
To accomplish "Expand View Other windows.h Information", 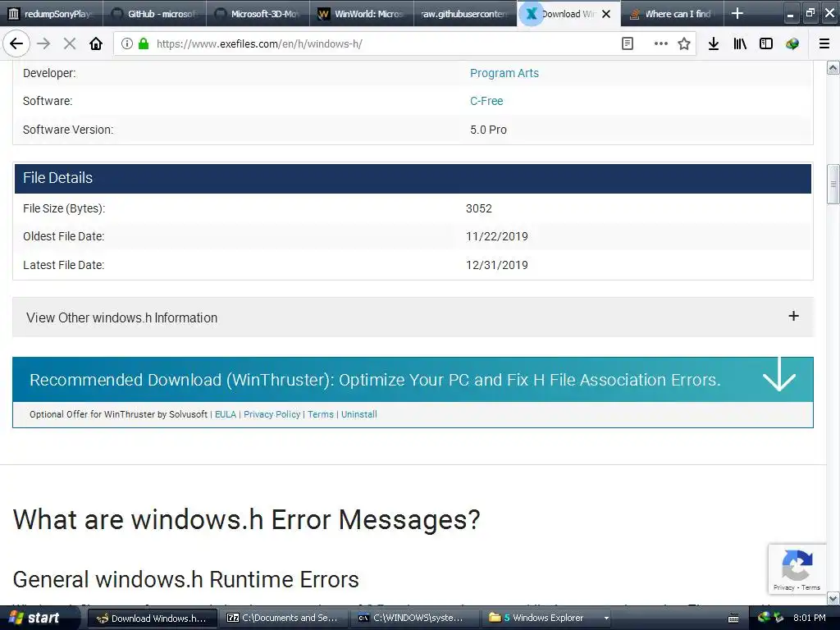I will (413, 317).
